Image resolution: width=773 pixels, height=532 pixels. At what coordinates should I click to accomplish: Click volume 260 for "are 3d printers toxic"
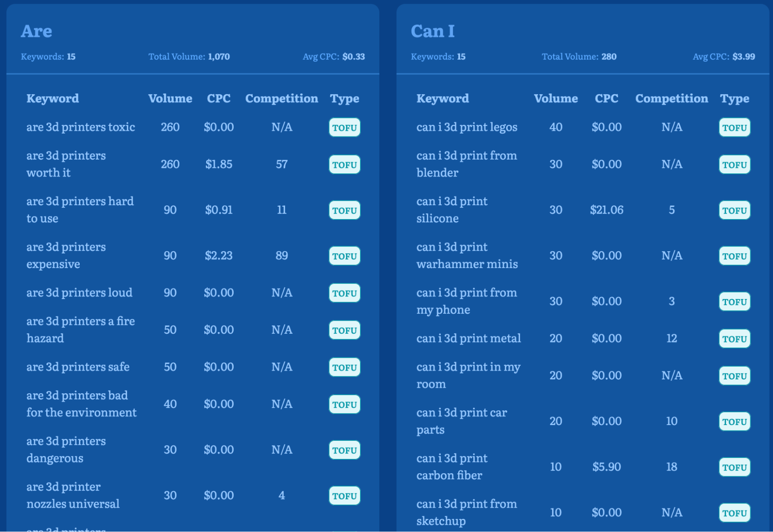[170, 127]
